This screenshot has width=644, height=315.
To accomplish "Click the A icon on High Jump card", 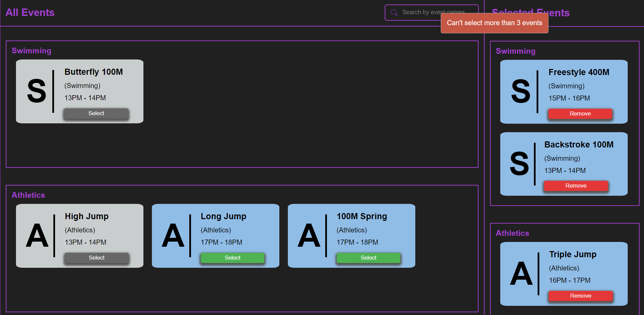I will coord(37,235).
